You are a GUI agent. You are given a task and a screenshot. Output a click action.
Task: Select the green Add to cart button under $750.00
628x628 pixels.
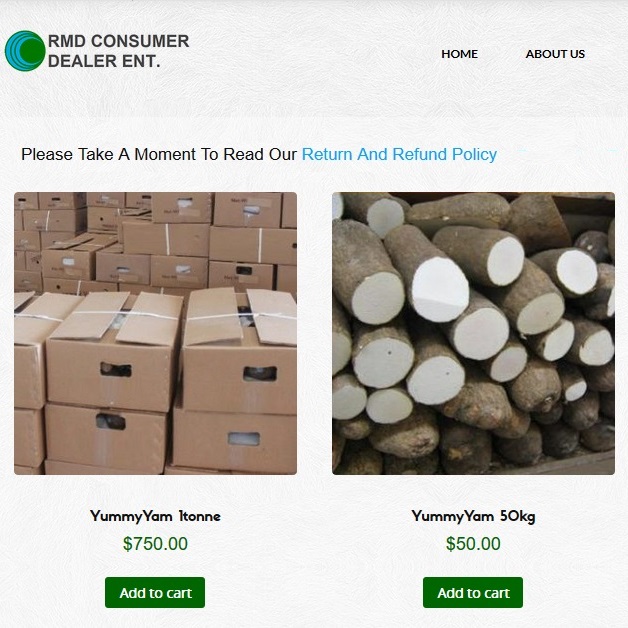(x=155, y=592)
